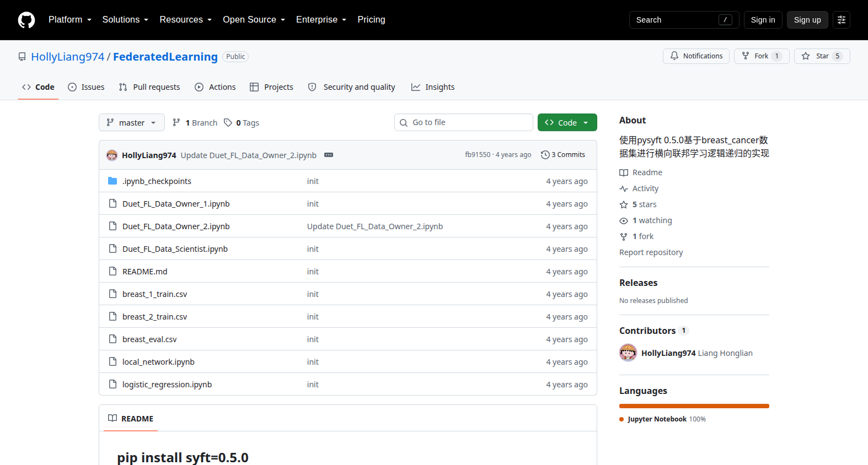The image size is (868, 465).
Task: Click the Star icon
Action: [x=806, y=56]
